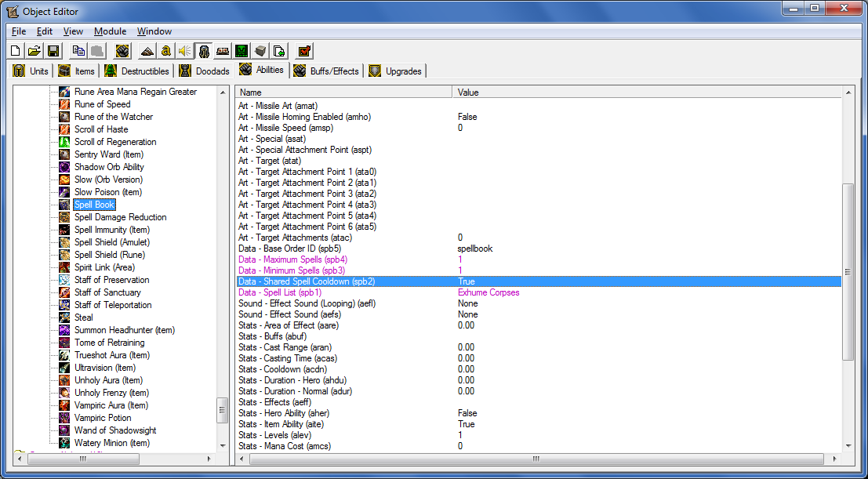
Task: Open the Edit menu
Action: pyautogui.click(x=45, y=31)
